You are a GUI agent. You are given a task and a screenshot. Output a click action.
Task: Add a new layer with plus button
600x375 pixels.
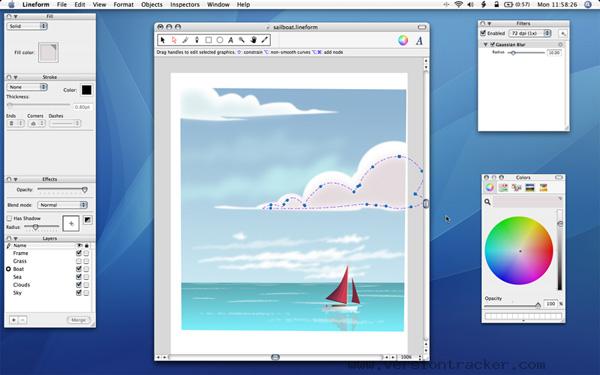pyautogui.click(x=13, y=320)
